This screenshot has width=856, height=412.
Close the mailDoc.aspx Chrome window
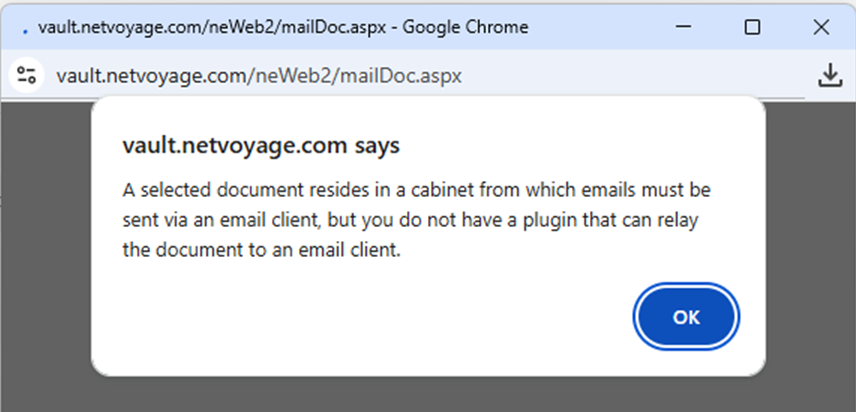coord(821,27)
